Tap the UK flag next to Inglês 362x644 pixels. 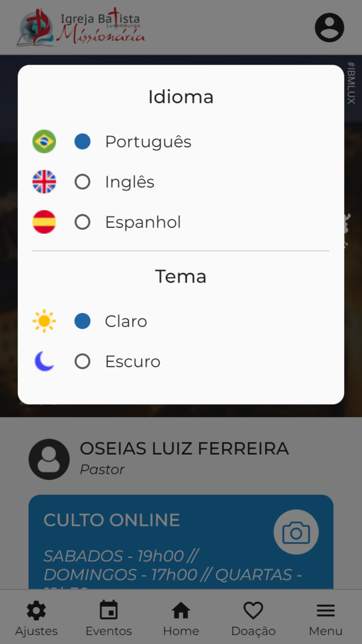coord(44,181)
